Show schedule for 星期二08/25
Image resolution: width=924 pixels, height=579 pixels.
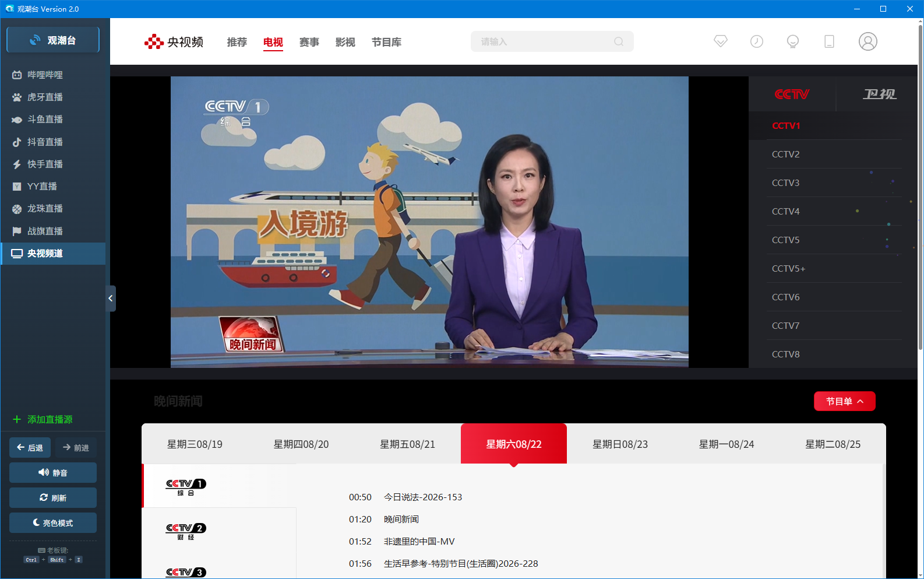[x=833, y=444]
